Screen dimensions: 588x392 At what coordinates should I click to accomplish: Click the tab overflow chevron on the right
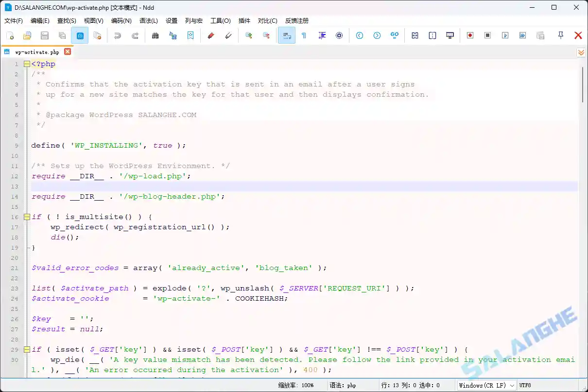pyautogui.click(x=581, y=52)
